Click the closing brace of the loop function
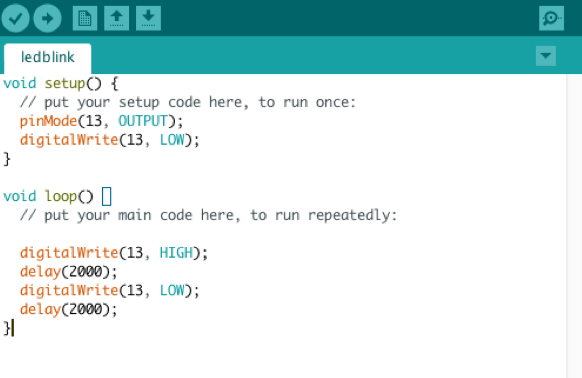Image resolution: width=582 pixels, height=378 pixels. click(7, 328)
